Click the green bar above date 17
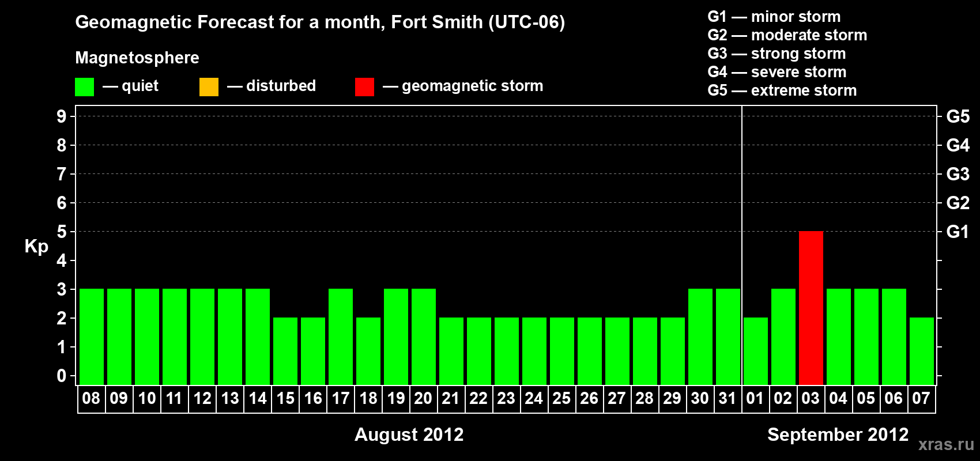 (x=341, y=337)
